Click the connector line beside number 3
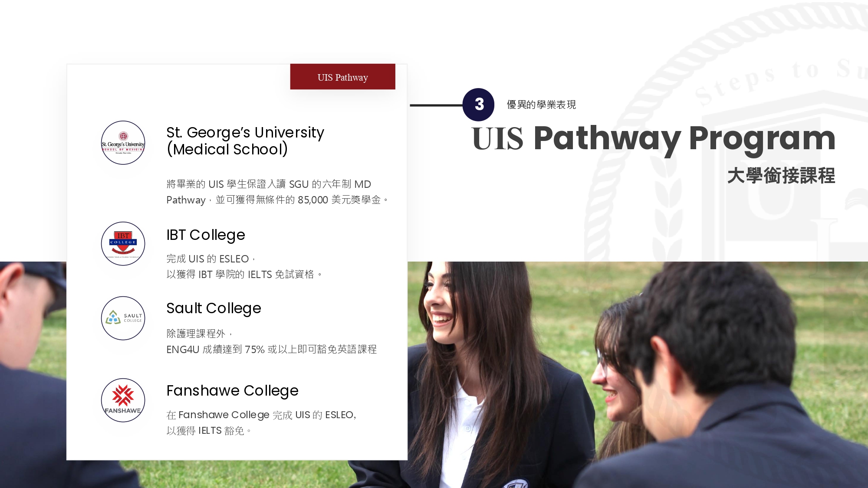Image resolution: width=868 pixels, height=488 pixels. 436,105
